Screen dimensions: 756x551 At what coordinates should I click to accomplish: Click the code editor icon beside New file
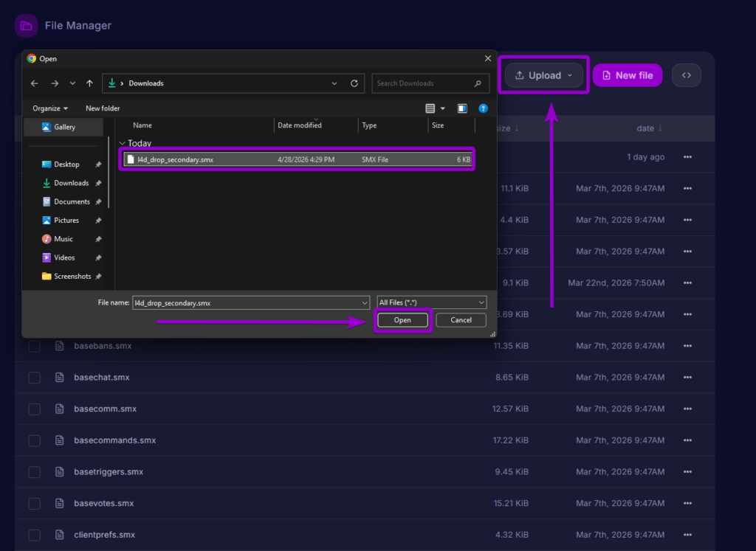(686, 74)
